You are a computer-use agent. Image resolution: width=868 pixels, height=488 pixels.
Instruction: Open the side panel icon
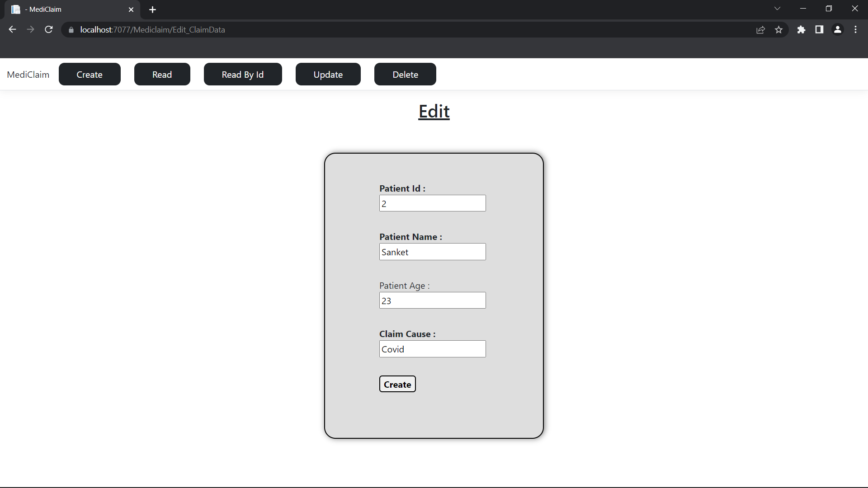819,29
